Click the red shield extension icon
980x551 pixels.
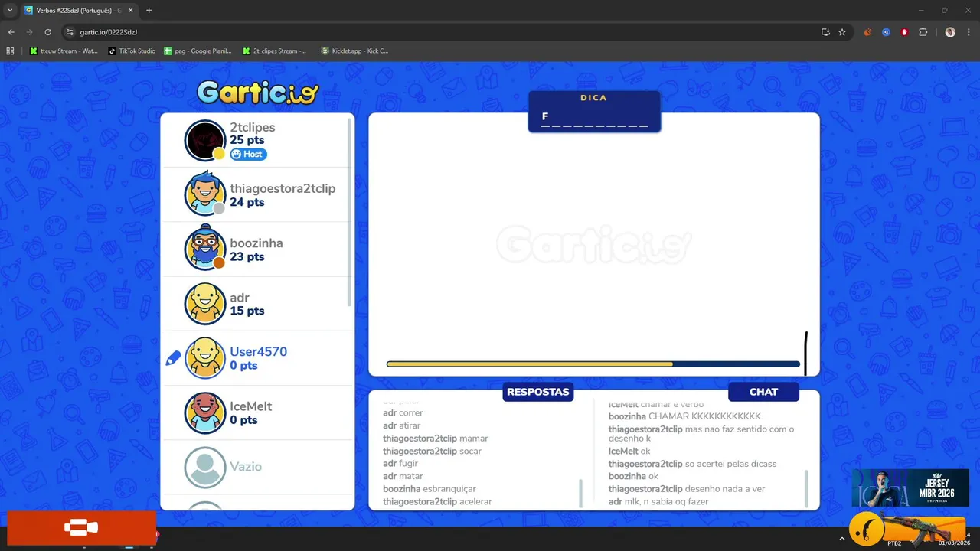point(904,32)
